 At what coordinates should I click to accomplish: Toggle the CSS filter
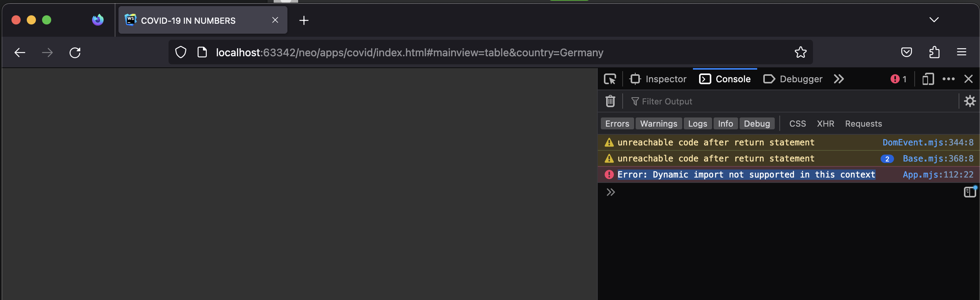[798, 124]
